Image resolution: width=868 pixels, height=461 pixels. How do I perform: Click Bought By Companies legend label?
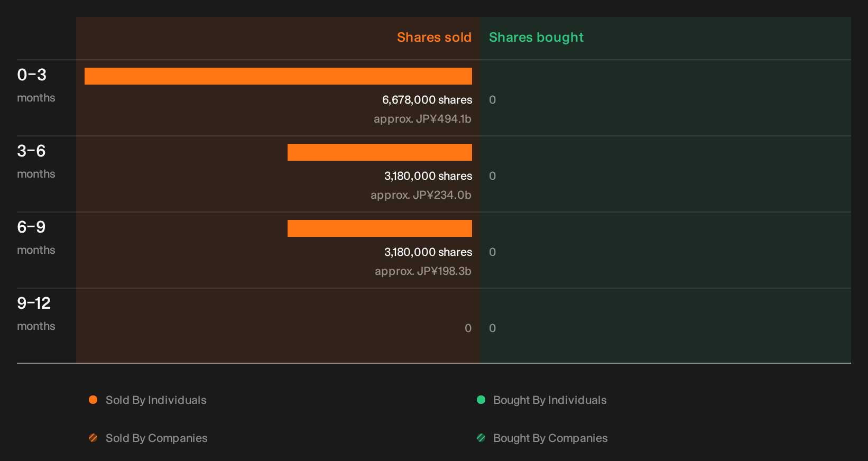[550, 438]
